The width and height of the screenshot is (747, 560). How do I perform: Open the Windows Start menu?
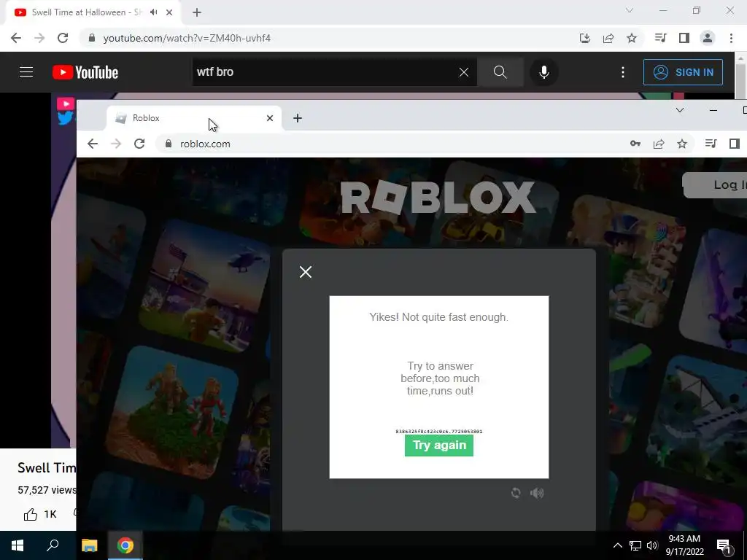pos(18,545)
